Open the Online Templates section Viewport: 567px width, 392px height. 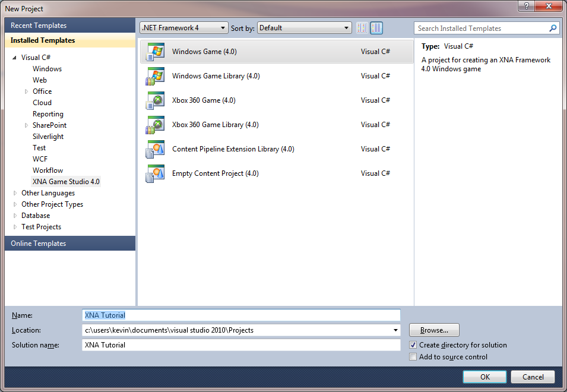coord(70,244)
